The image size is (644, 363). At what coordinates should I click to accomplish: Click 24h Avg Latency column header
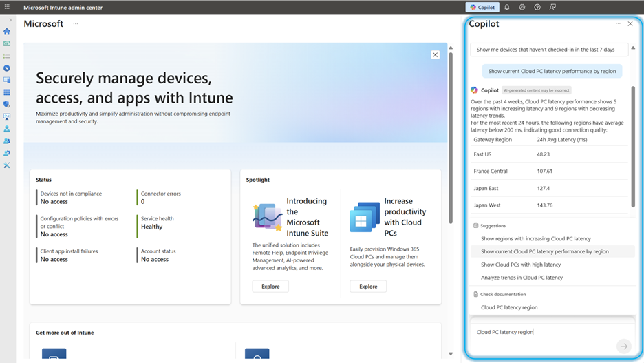[562, 140]
